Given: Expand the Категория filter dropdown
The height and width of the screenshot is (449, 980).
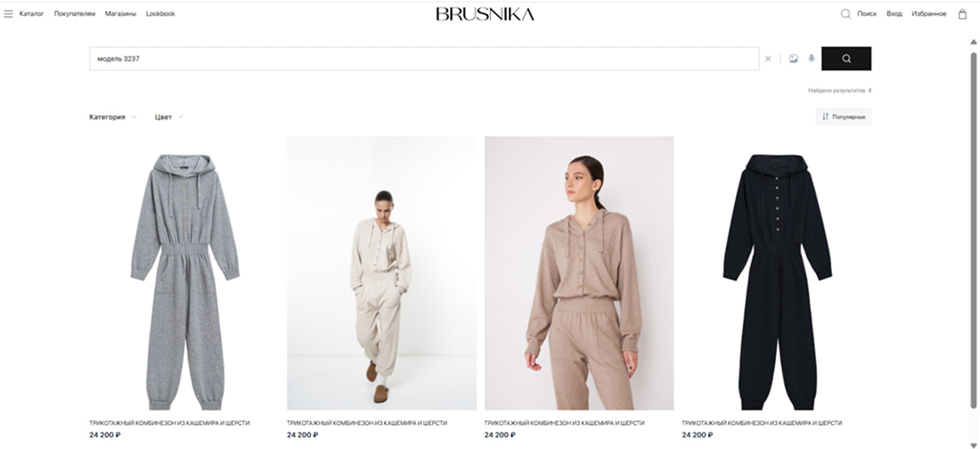Looking at the screenshot, I should [112, 117].
